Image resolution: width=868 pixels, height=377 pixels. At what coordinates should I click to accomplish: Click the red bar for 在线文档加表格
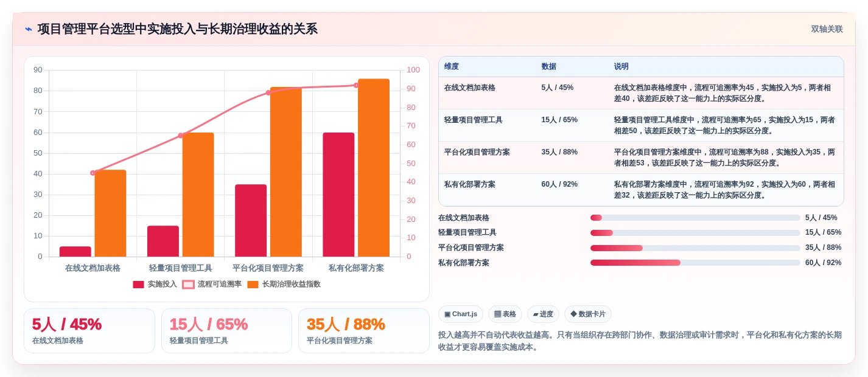[x=75, y=251]
